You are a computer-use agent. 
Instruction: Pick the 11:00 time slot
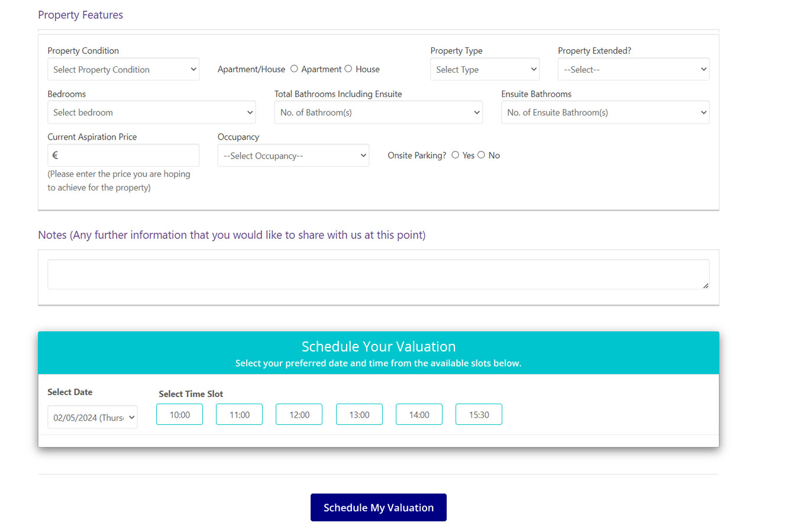tap(240, 414)
